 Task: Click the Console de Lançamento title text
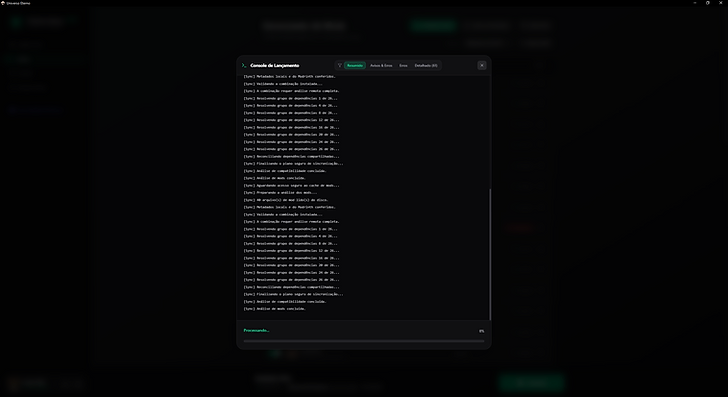[275, 65]
